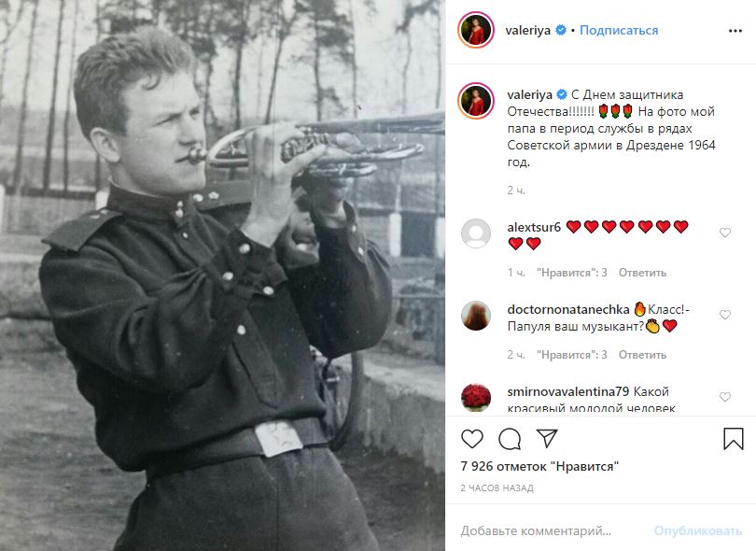Follow valeriya via Подписаться link
Screen dimensions: 756x551
point(619,31)
